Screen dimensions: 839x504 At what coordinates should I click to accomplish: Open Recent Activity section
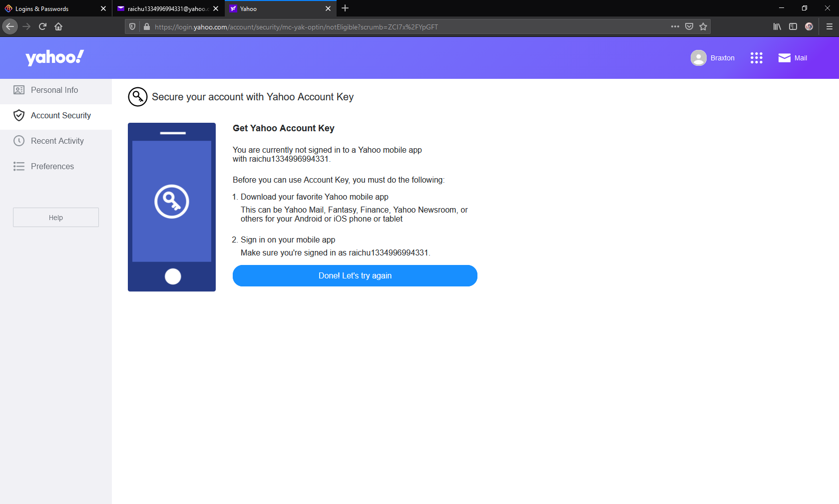coord(56,141)
